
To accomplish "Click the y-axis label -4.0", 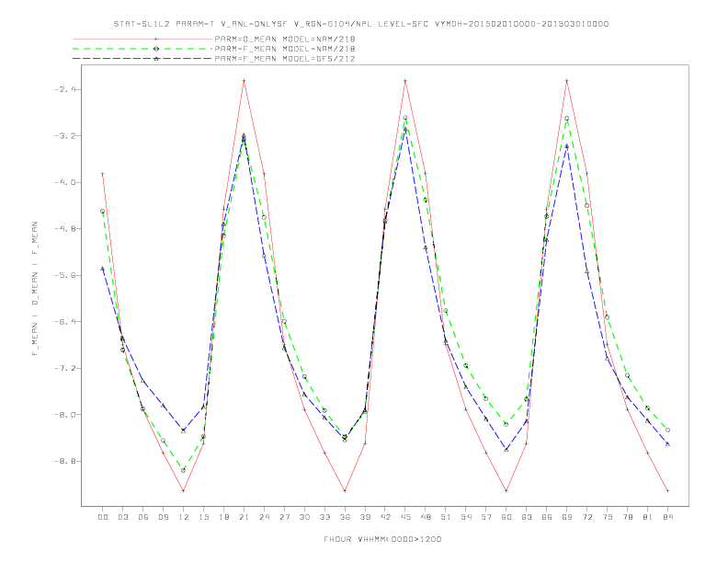I will 64,182.
